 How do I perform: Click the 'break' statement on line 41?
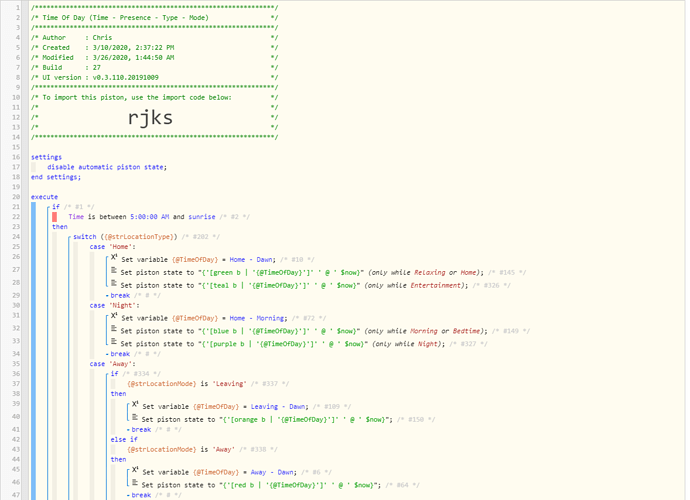point(141,430)
